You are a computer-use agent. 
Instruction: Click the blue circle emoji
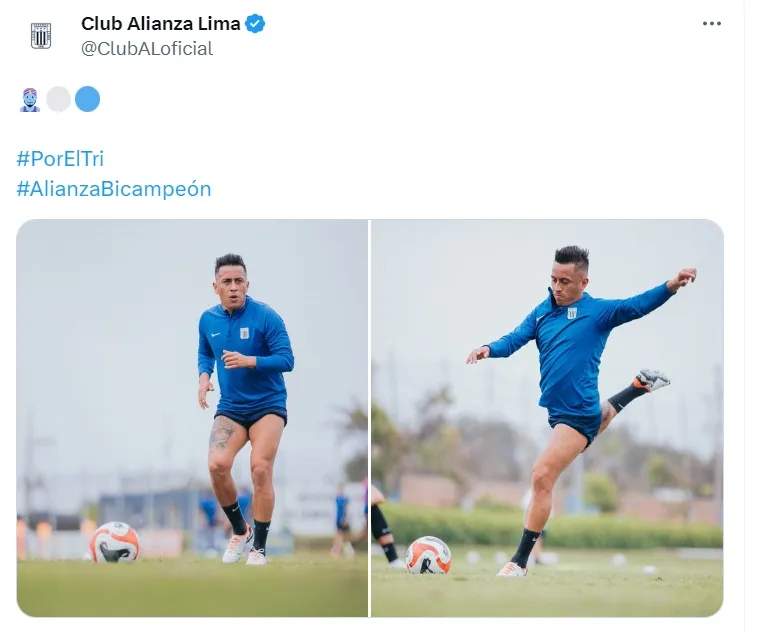(87, 99)
